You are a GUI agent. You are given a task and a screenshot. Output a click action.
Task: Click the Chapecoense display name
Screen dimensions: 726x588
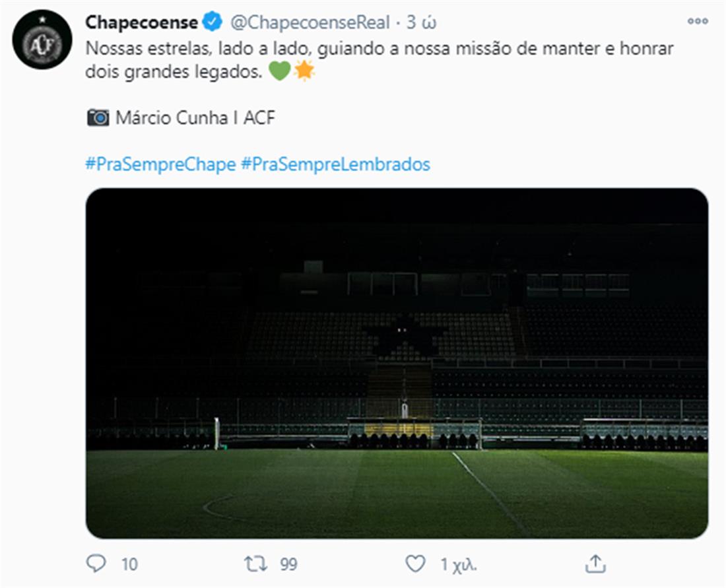pos(141,22)
